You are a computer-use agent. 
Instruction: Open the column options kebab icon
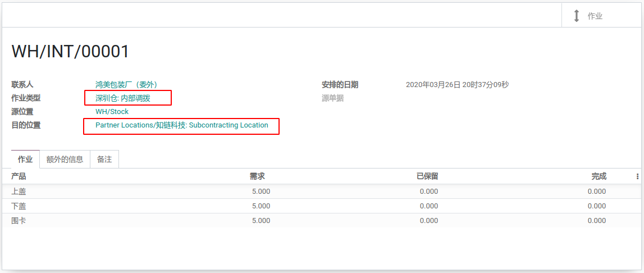(x=637, y=176)
